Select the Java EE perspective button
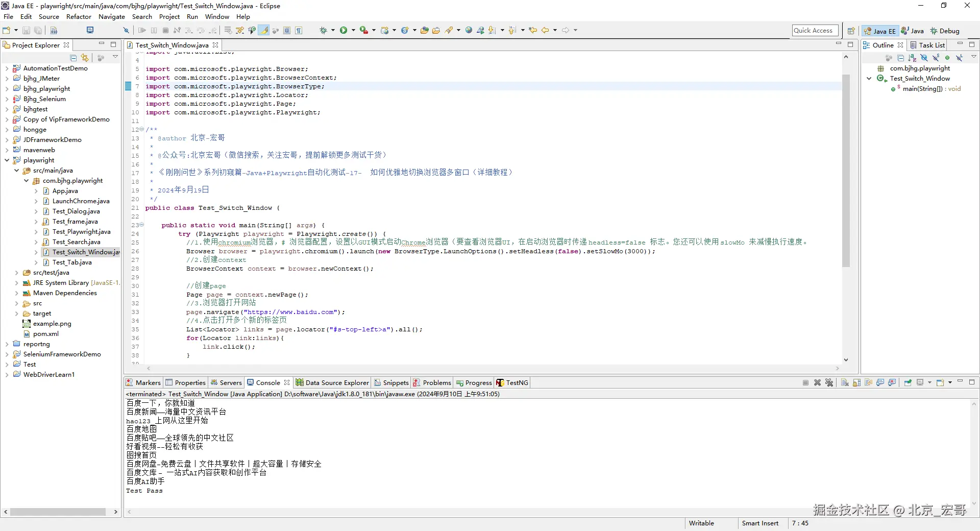Image resolution: width=980 pixels, height=531 pixels. click(880, 31)
